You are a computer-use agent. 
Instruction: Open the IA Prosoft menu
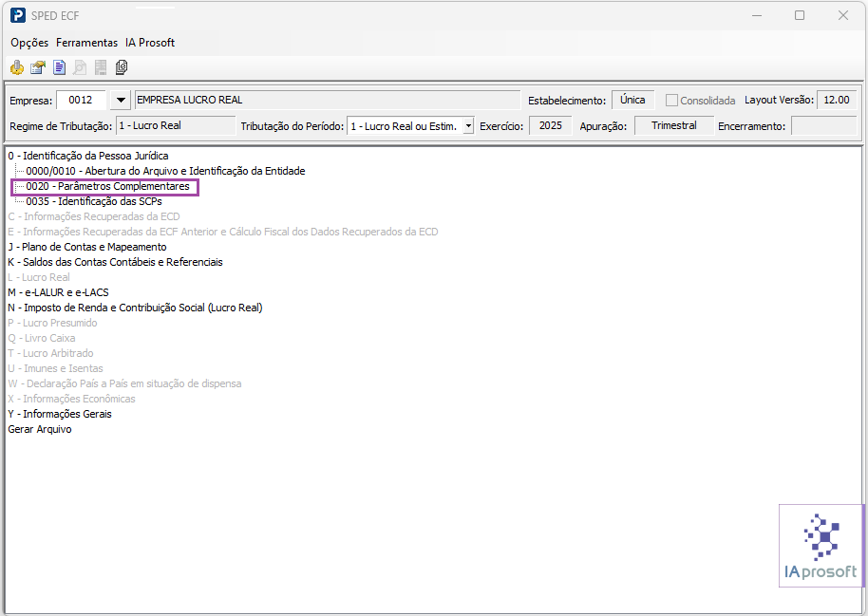click(150, 43)
